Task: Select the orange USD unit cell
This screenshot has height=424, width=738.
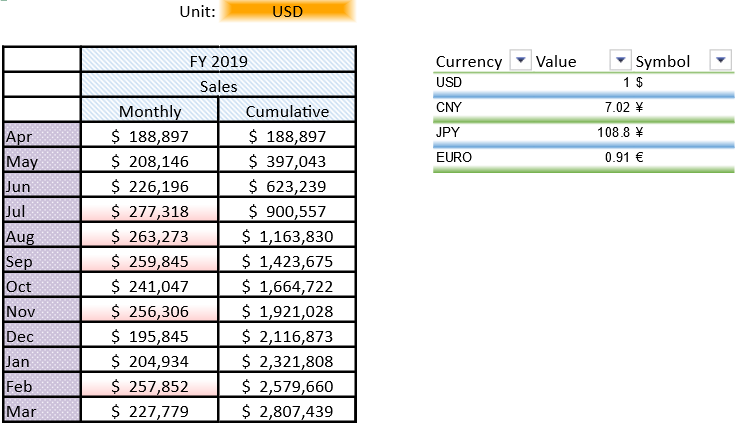Action: point(288,12)
